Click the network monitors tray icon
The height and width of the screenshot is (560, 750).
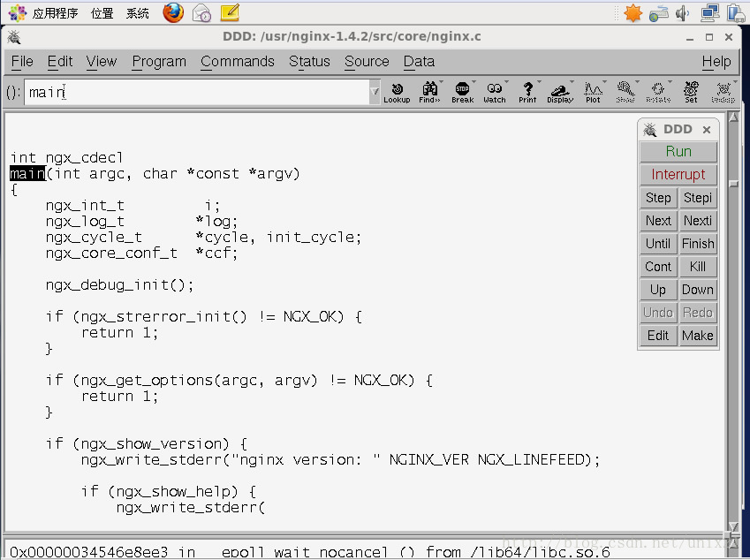[710, 13]
